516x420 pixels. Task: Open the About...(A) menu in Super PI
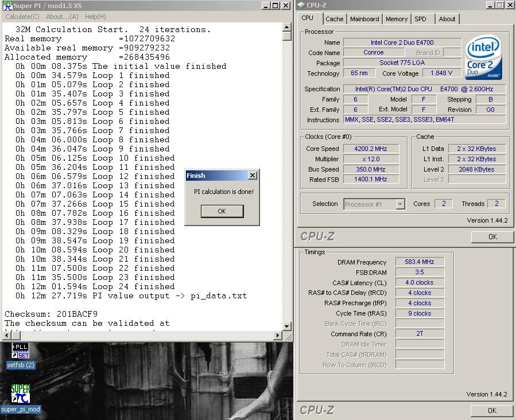(x=62, y=17)
